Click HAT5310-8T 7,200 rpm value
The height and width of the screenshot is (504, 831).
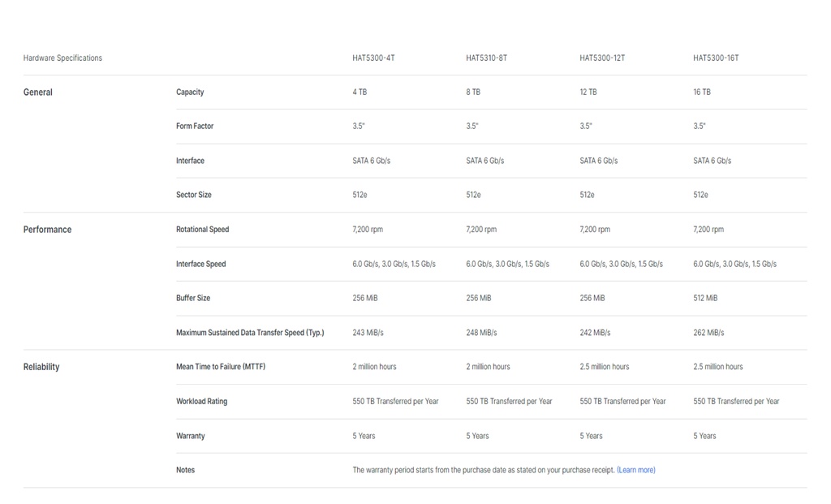coord(481,230)
